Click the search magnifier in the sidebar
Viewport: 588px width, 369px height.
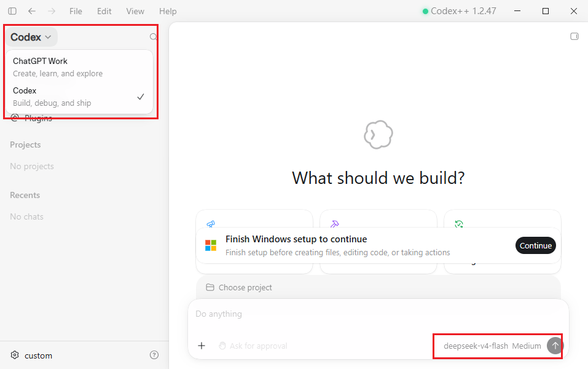pyautogui.click(x=153, y=37)
